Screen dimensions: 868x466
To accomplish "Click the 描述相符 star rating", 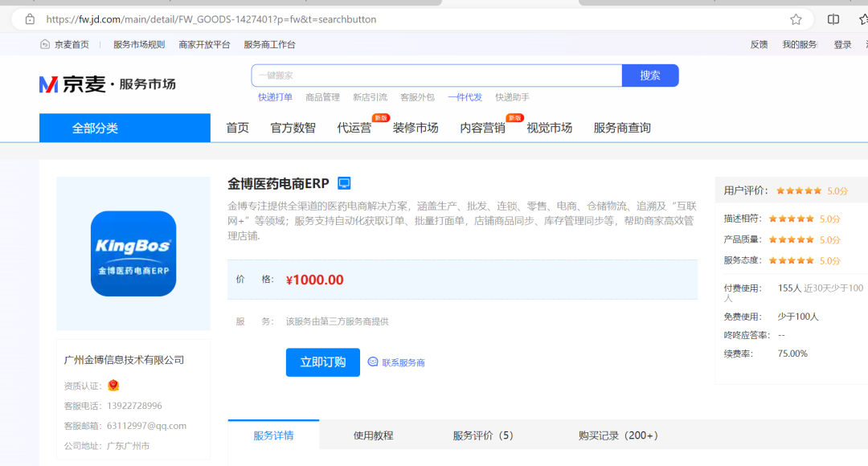I will pos(792,219).
